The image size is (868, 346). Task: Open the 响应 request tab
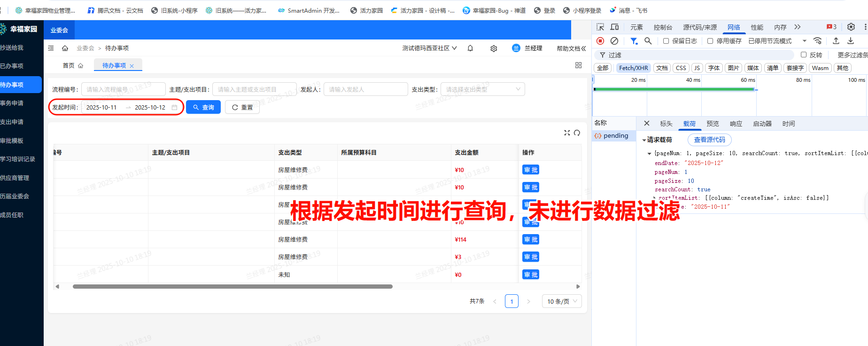click(x=736, y=124)
